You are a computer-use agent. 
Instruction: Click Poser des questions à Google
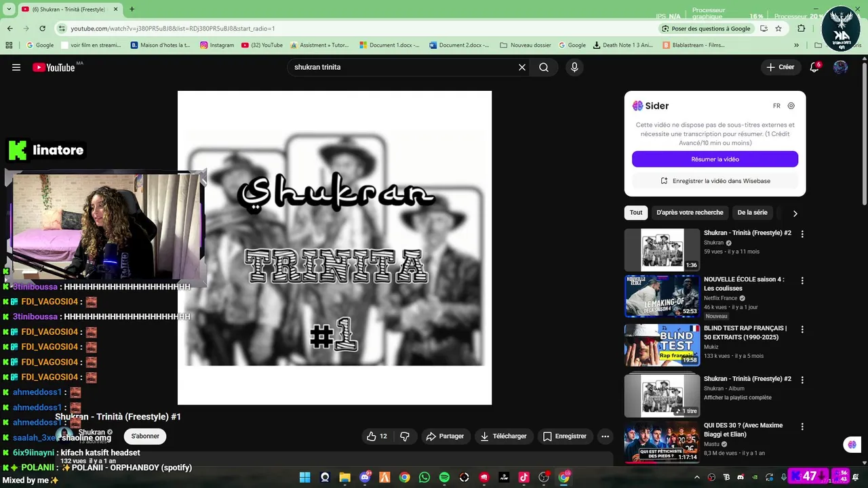pyautogui.click(x=706, y=28)
